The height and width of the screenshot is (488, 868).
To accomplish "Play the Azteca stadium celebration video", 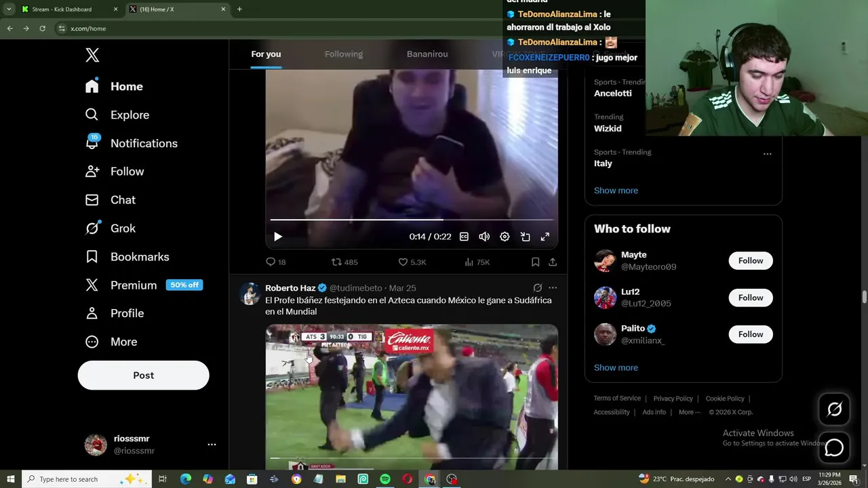I will pyautogui.click(x=412, y=397).
